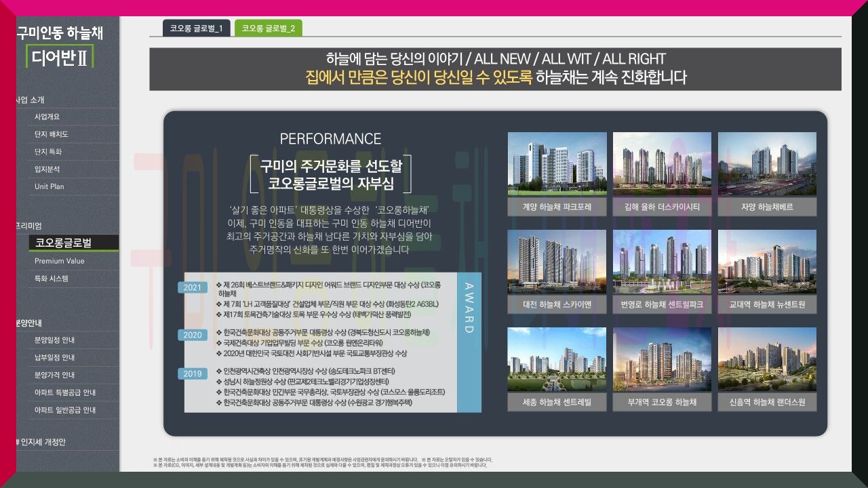Click the 계양 하늘채 파크포레 caption
Image resolution: width=868 pixels, height=488 pixels.
coord(557,207)
